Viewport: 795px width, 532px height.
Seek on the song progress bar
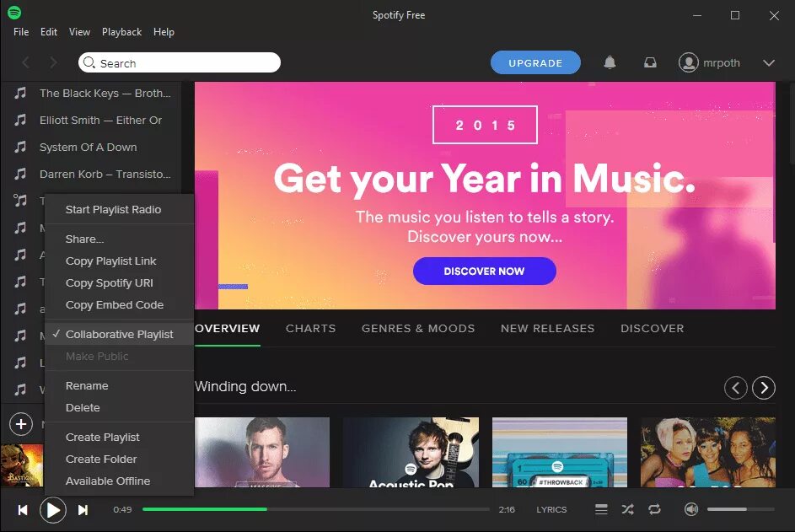[316, 509]
